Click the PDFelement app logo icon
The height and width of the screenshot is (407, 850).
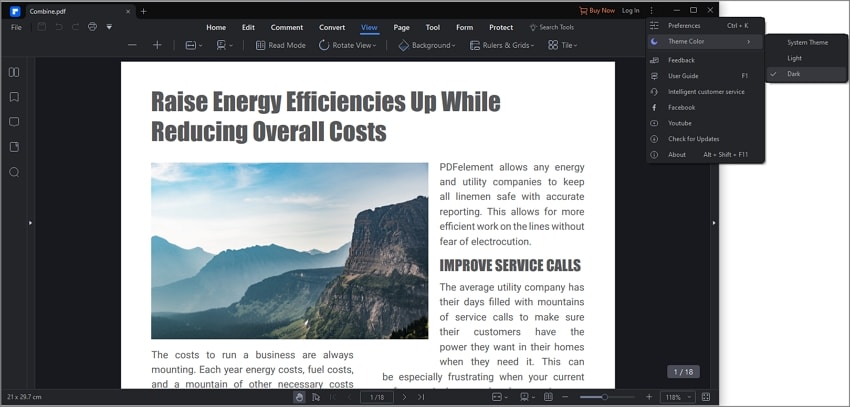pyautogui.click(x=15, y=11)
